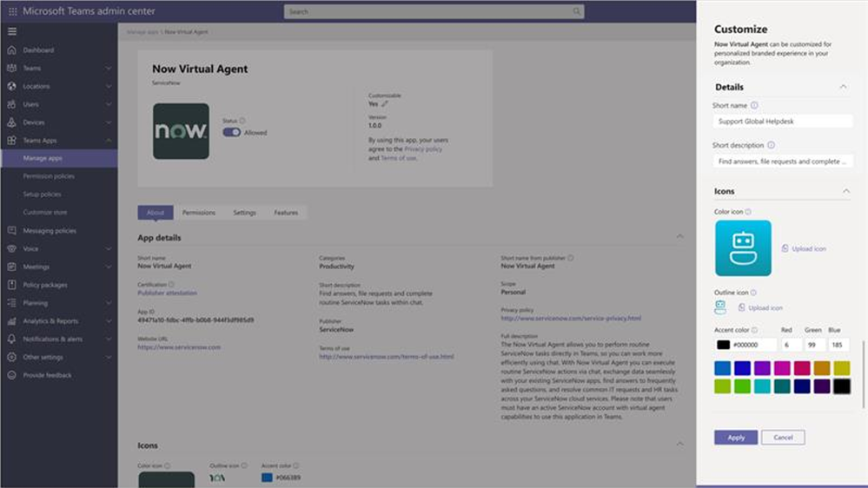Switch to the About tab
Screen dimensions: 868x488
[156, 213]
